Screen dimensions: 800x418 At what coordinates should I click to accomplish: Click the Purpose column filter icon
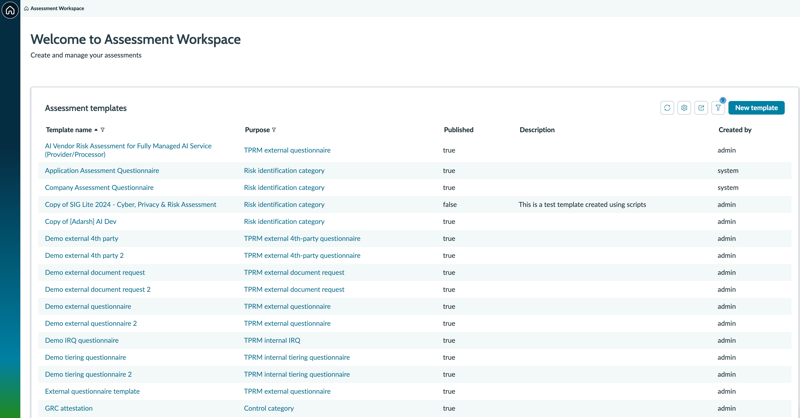pyautogui.click(x=274, y=130)
